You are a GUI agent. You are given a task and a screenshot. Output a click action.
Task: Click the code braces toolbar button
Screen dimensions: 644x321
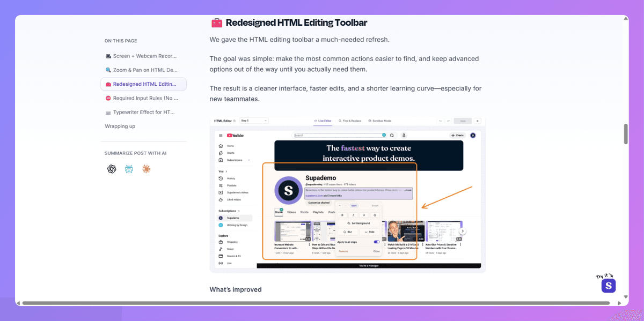(x=375, y=215)
